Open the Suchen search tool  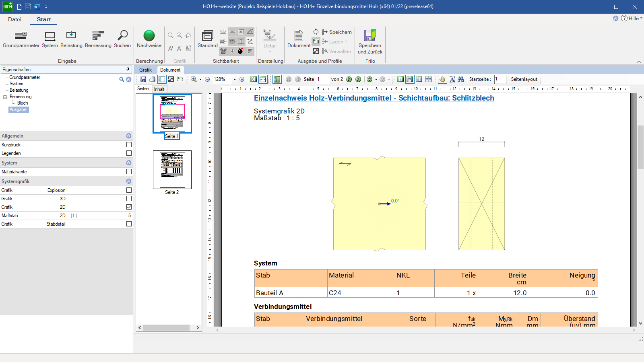tap(122, 39)
